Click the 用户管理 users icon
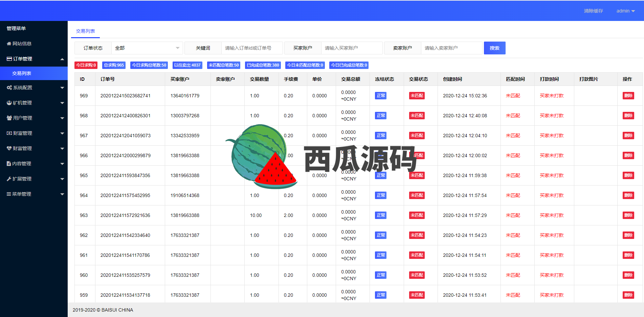The width and height of the screenshot is (644, 317). [9, 118]
